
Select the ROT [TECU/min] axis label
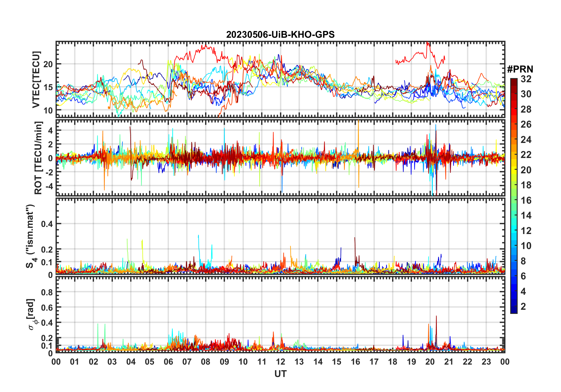[x=38, y=158]
